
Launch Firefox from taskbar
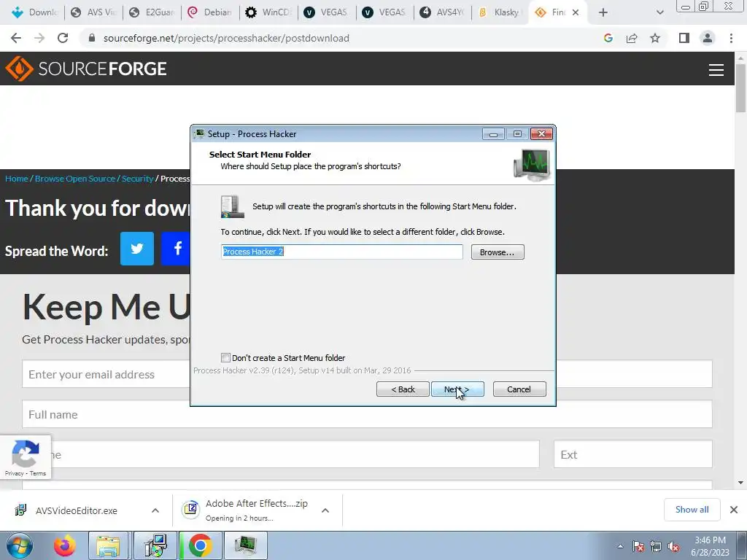[x=65, y=545]
